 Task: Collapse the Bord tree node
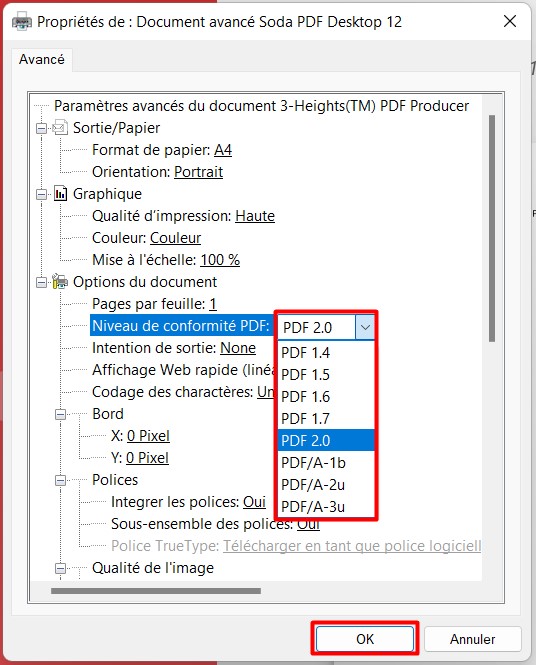(60, 414)
